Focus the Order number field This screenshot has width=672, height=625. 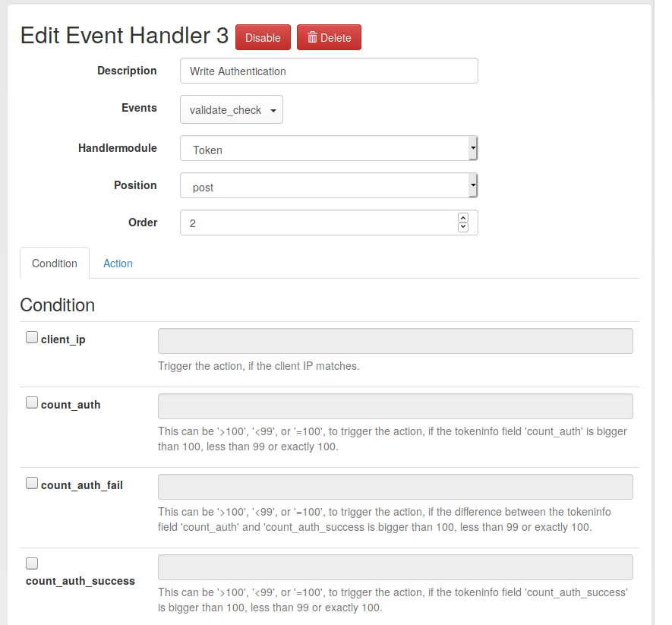point(329,223)
